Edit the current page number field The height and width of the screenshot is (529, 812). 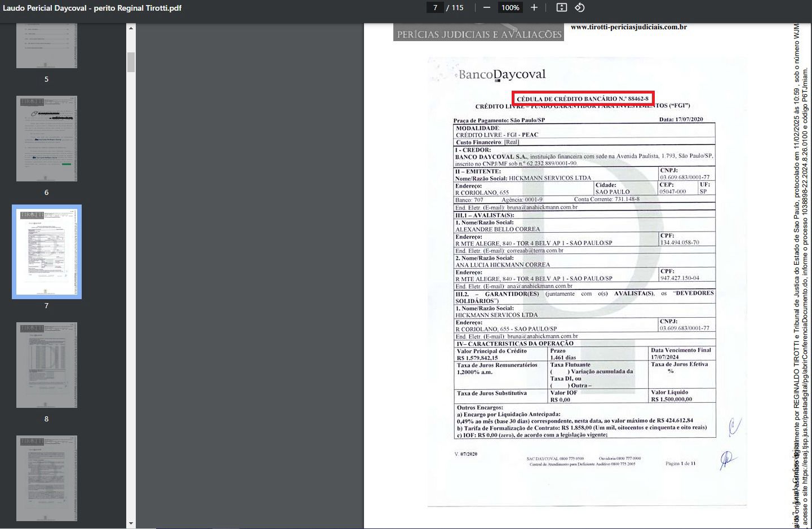coord(435,8)
